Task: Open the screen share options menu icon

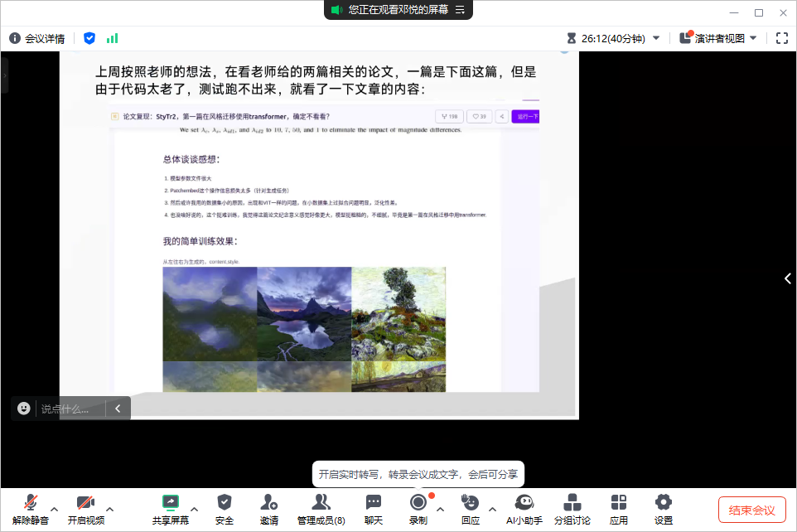Action: coord(460,10)
